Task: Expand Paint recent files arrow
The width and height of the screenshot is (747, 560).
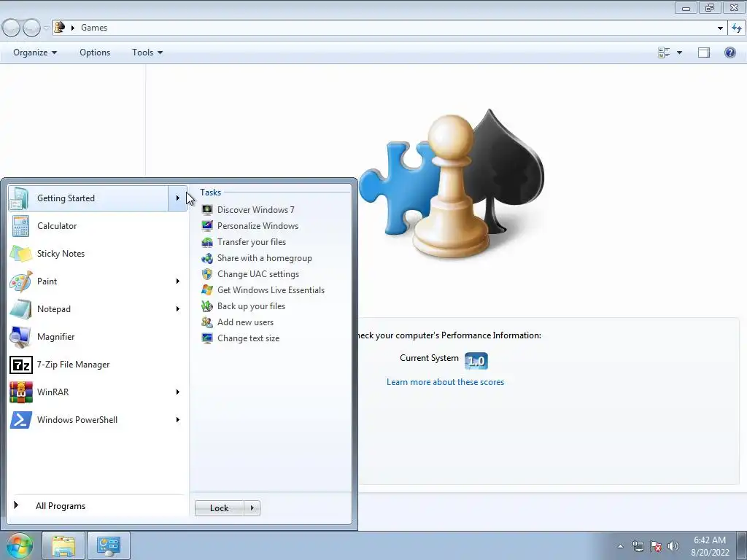Action: coord(178,281)
